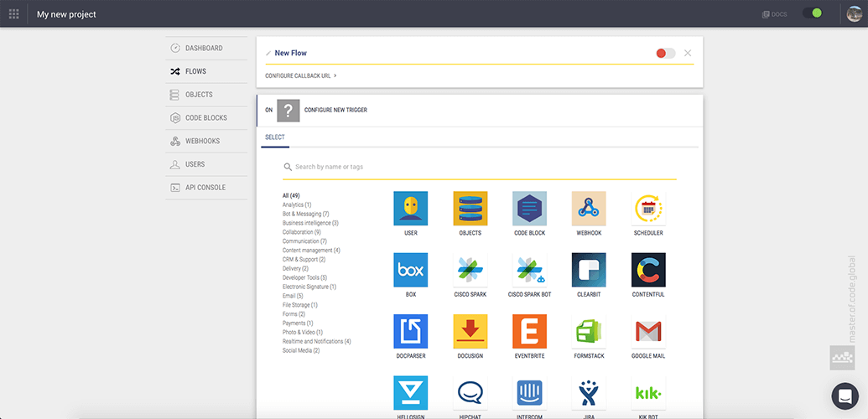
Task: Choose the CODE BLOCK trigger icon
Action: [x=530, y=208]
